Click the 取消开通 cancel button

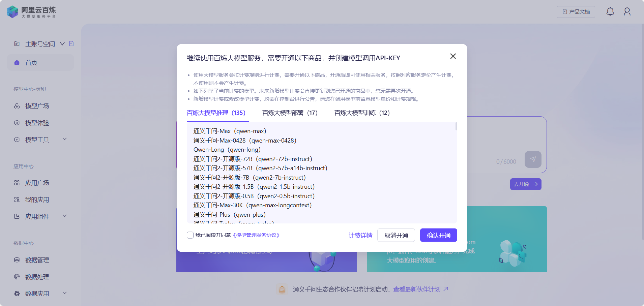point(396,235)
